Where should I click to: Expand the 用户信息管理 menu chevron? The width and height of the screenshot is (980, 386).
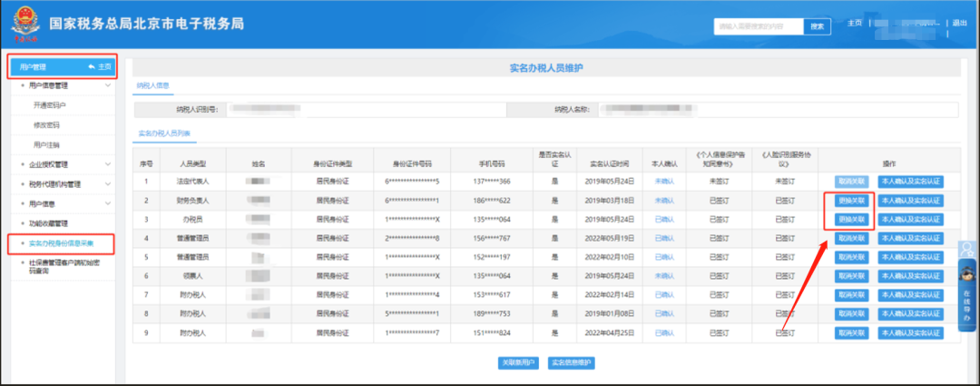point(109,85)
